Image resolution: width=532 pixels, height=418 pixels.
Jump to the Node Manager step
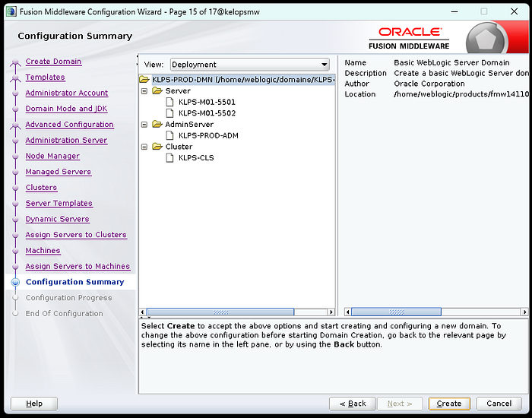(x=52, y=156)
